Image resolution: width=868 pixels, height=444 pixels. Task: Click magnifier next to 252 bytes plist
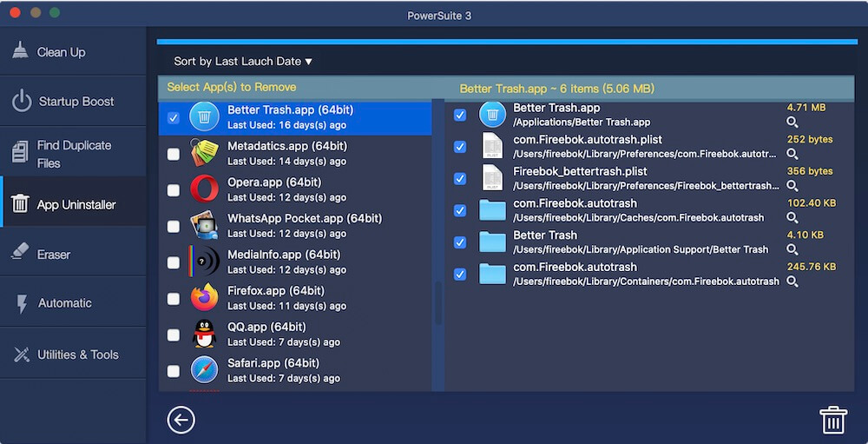tap(792, 154)
